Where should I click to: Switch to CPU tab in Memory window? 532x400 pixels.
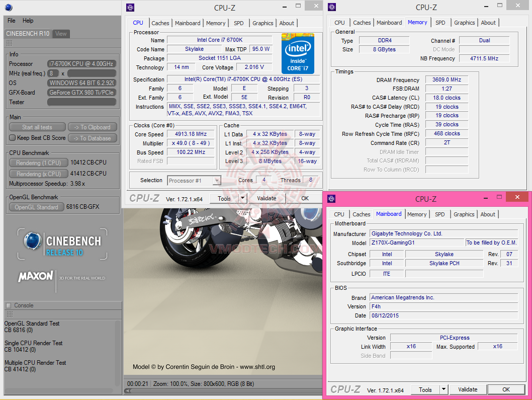[339, 23]
